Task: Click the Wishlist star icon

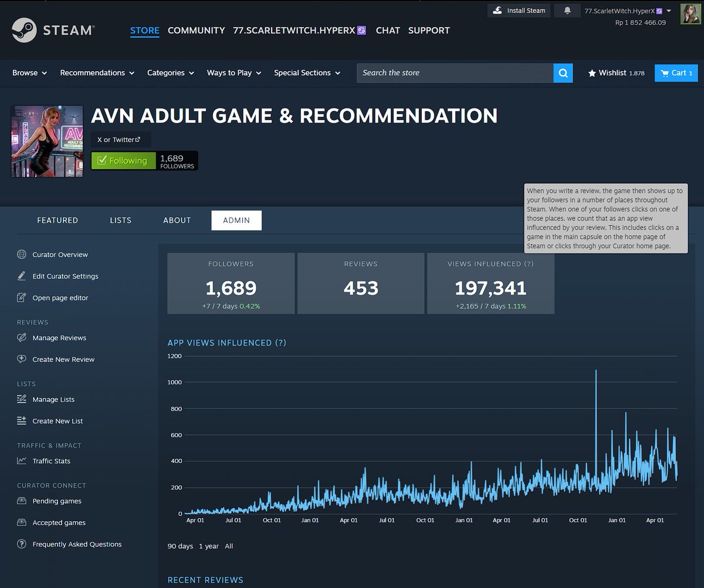Action: pos(592,73)
